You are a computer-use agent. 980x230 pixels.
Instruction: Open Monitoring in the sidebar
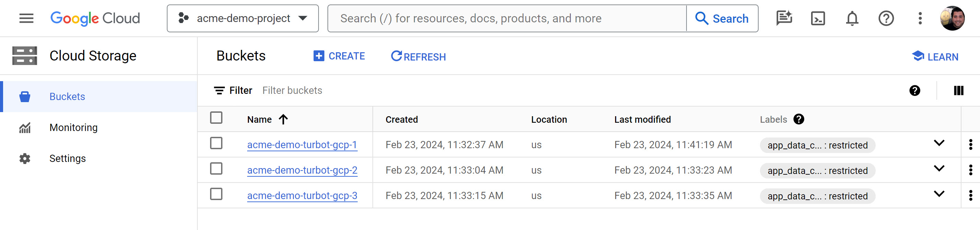99,127
